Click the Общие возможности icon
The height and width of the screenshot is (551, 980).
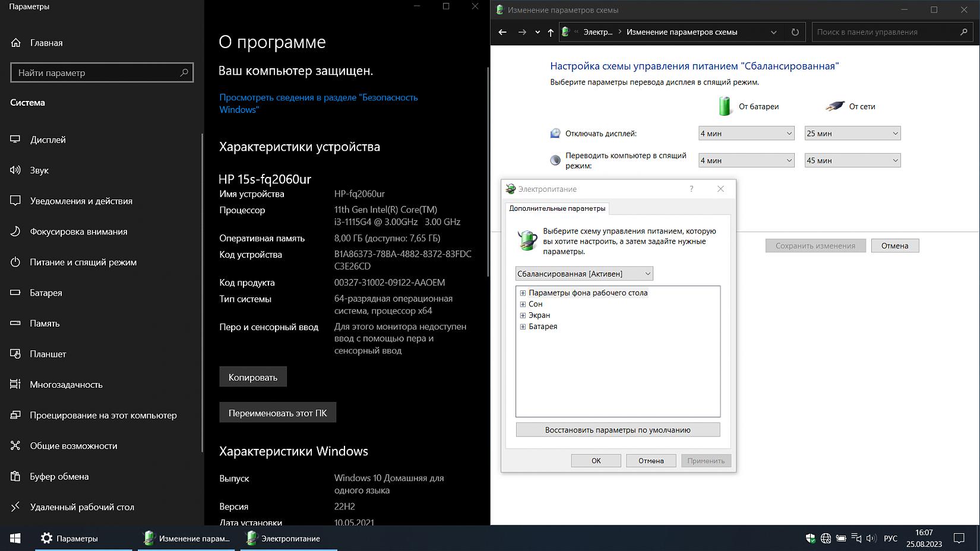[15, 445]
